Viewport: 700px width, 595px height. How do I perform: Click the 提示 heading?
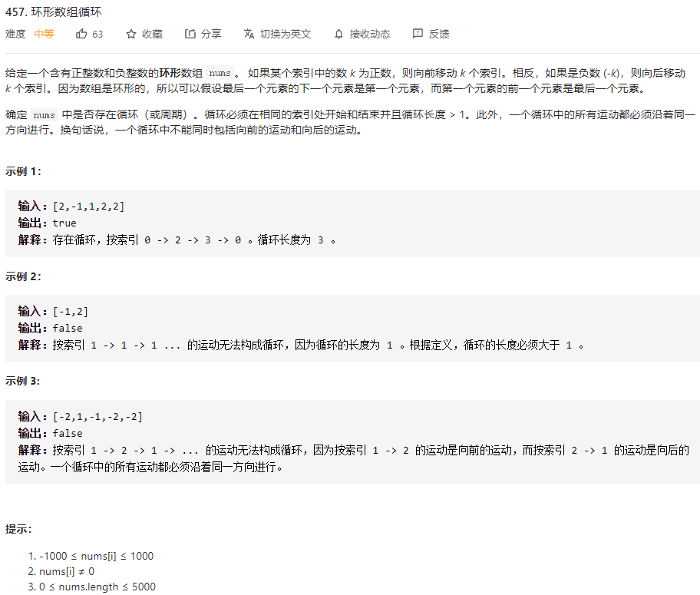tap(18, 529)
